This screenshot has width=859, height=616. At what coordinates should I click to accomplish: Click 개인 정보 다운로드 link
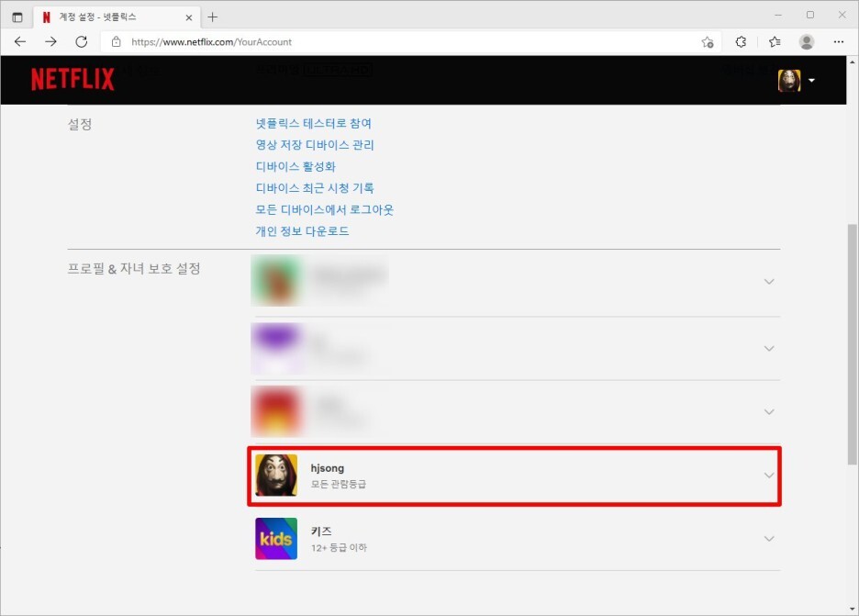(303, 231)
